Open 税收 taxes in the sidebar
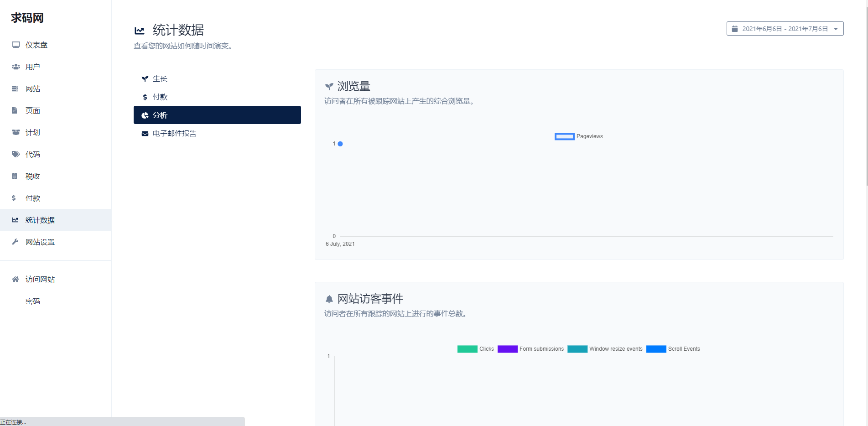This screenshot has height=426, width=868. click(x=56, y=176)
